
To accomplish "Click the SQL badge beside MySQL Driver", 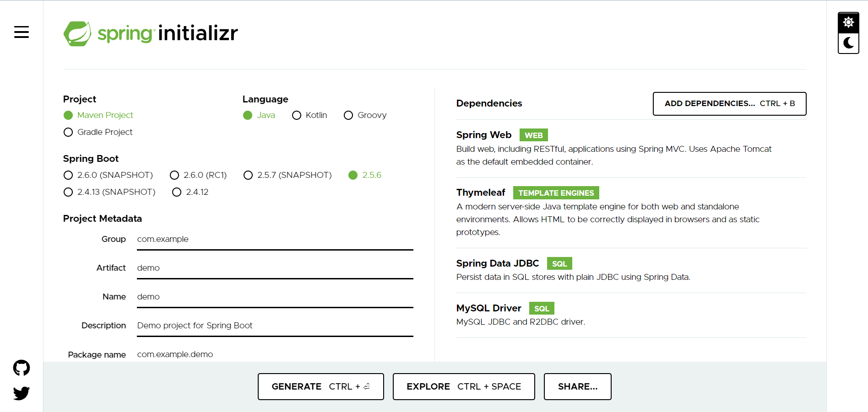I will point(542,309).
